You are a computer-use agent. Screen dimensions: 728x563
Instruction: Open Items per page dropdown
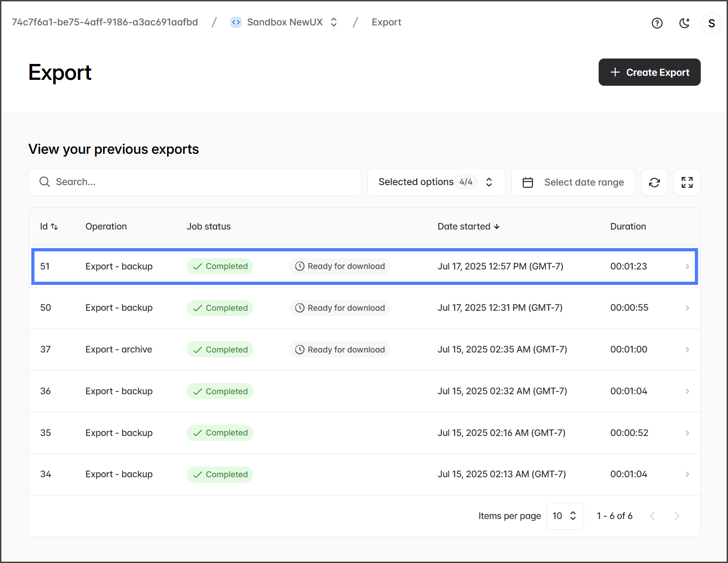pos(565,516)
